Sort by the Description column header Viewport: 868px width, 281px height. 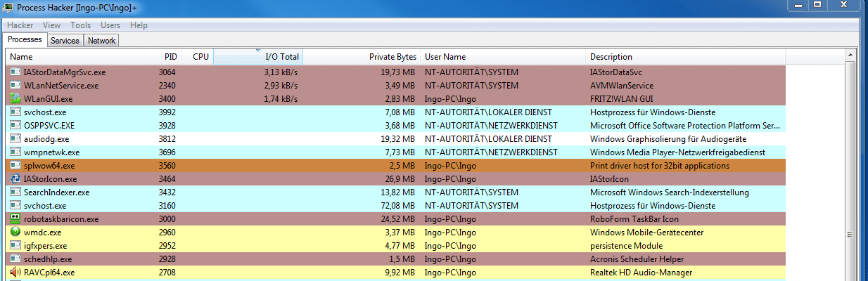685,57
